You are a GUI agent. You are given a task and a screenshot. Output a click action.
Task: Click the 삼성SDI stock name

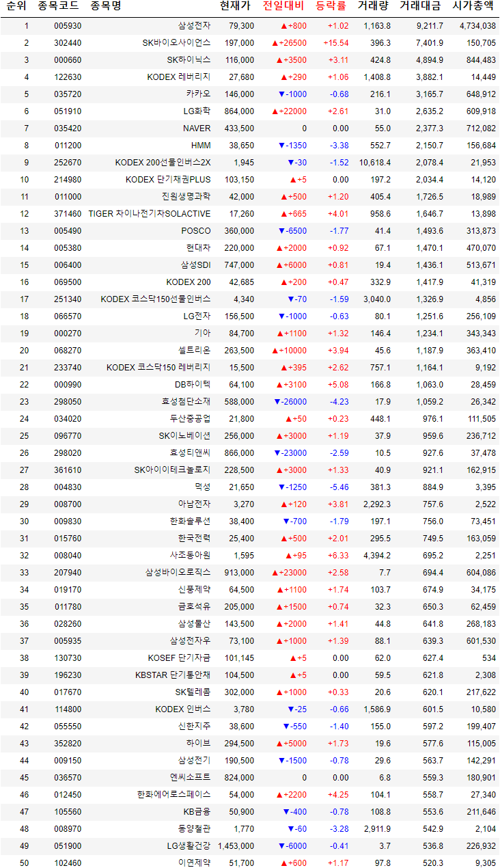click(x=196, y=265)
